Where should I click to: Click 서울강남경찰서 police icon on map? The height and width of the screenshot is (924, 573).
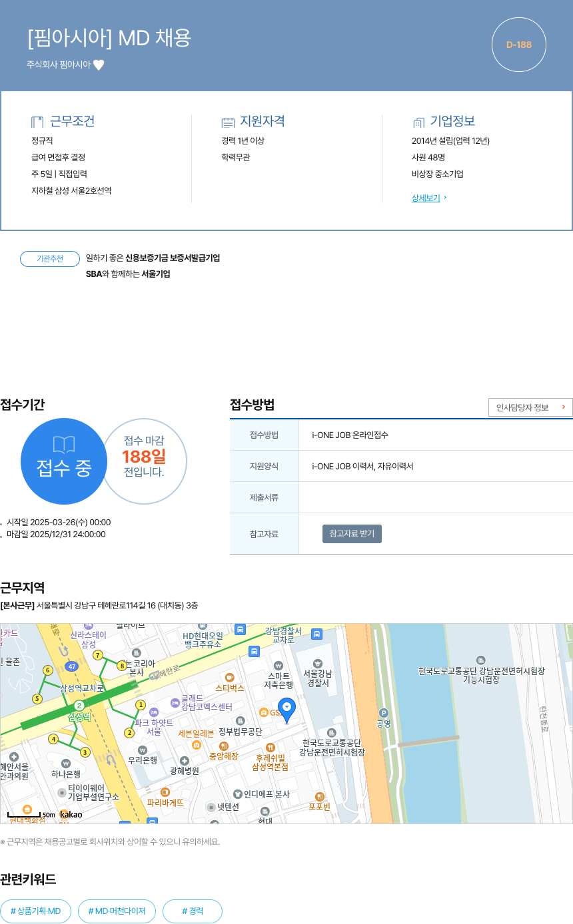click(x=318, y=664)
